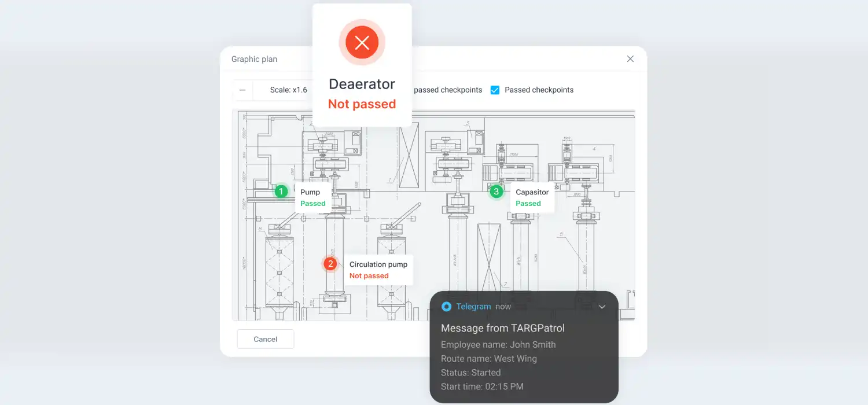868x405 pixels.
Task: Open the Circulation pump label on the plan
Action: click(378, 270)
